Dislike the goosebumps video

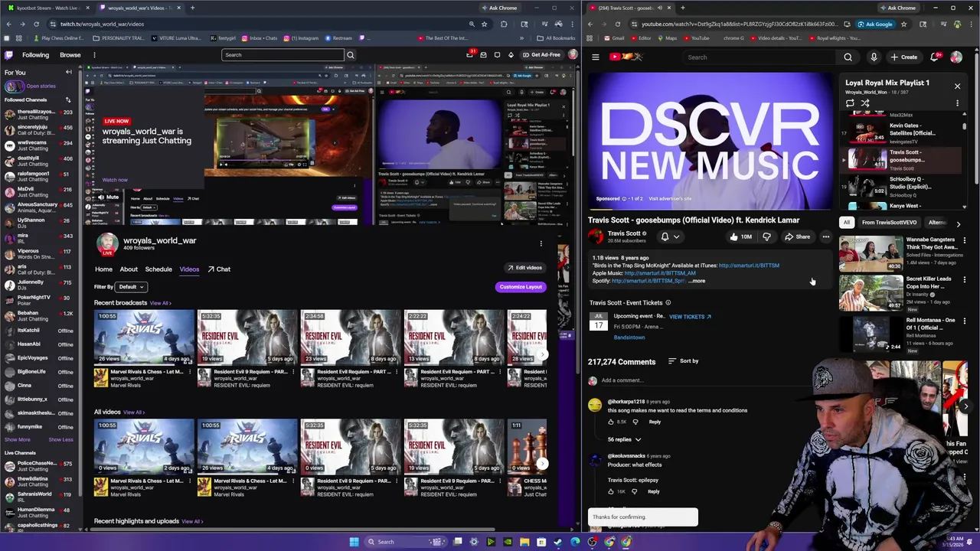(x=766, y=236)
